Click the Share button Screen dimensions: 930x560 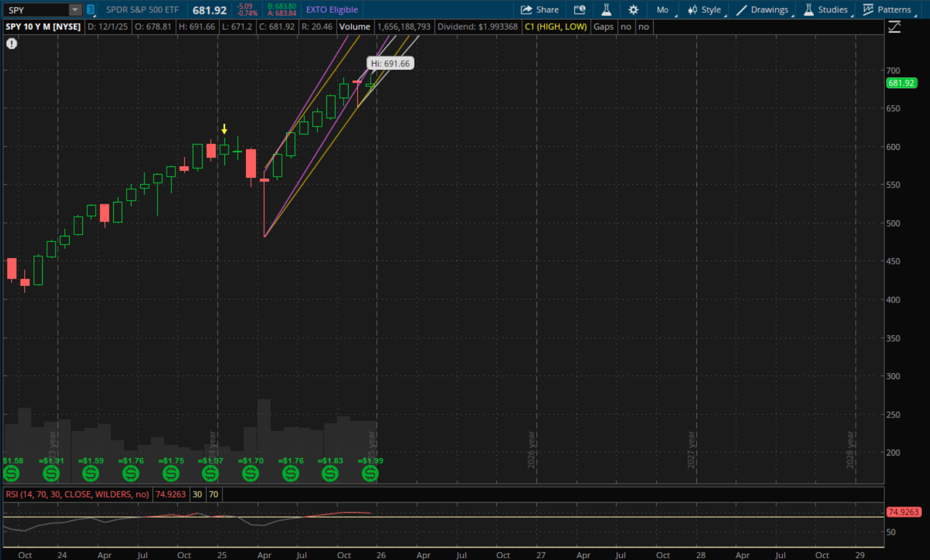tap(539, 10)
